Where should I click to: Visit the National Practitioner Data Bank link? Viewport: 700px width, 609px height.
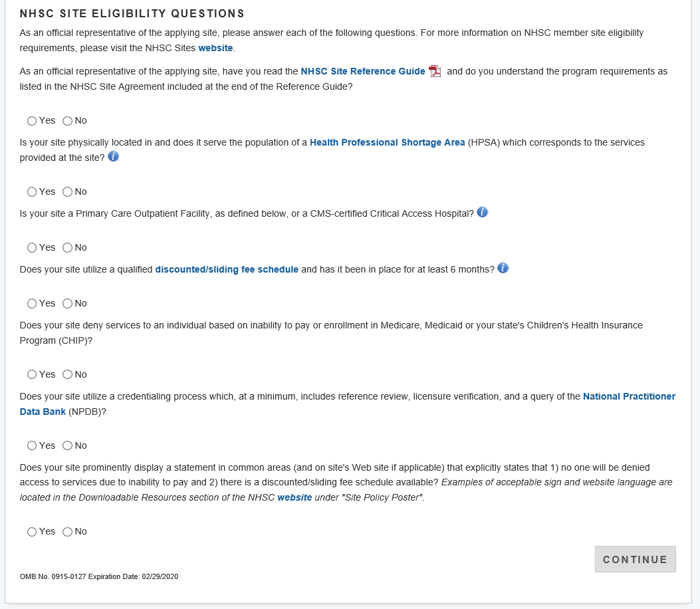point(629,396)
